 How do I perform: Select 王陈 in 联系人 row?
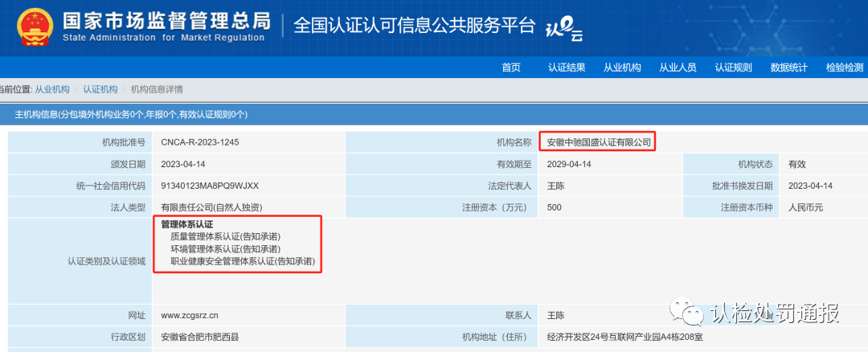556,316
